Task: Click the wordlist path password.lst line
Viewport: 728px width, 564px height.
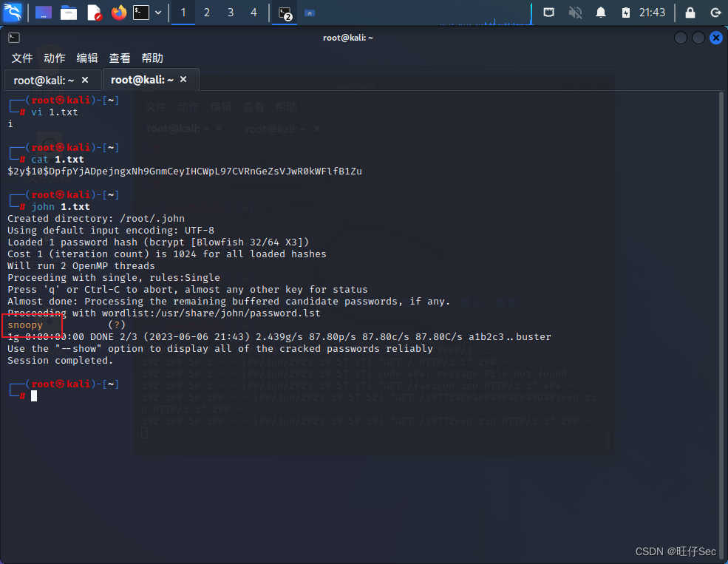Action: pos(164,313)
